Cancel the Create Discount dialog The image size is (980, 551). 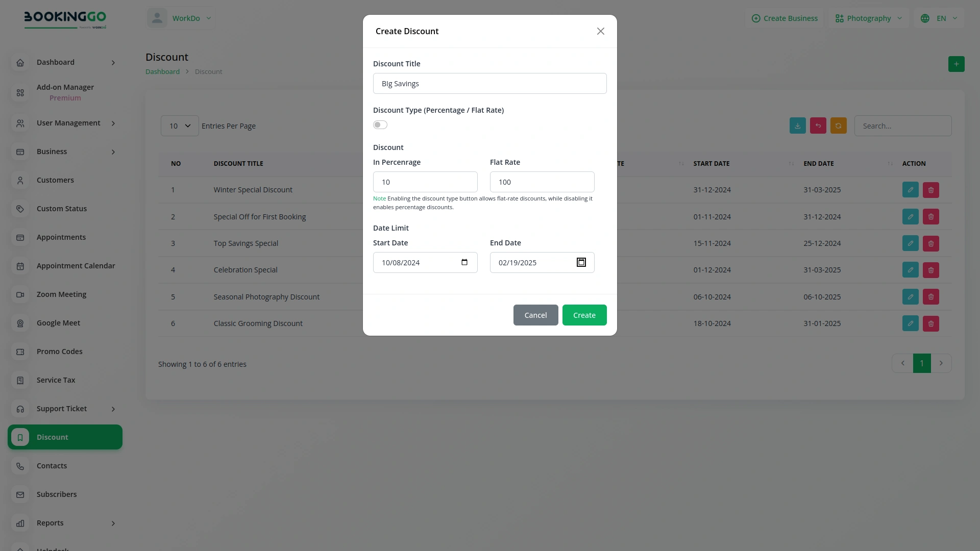pyautogui.click(x=535, y=315)
